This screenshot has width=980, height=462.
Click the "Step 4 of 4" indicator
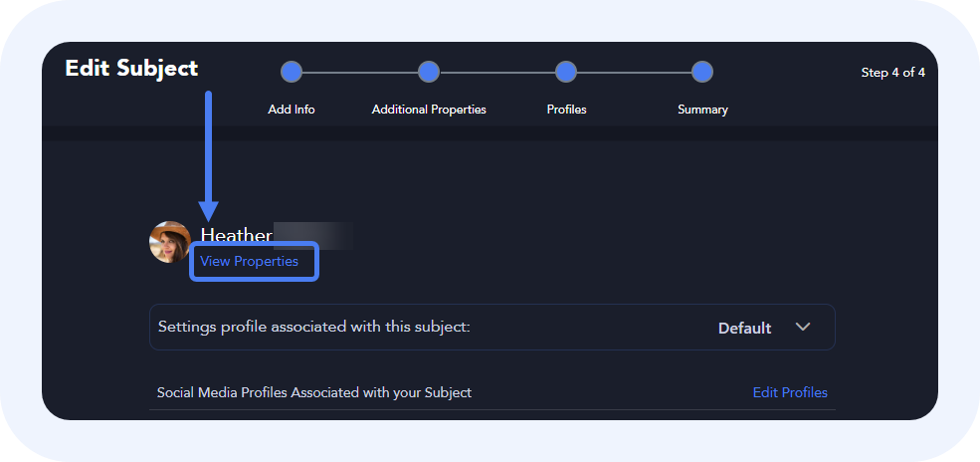click(x=892, y=73)
